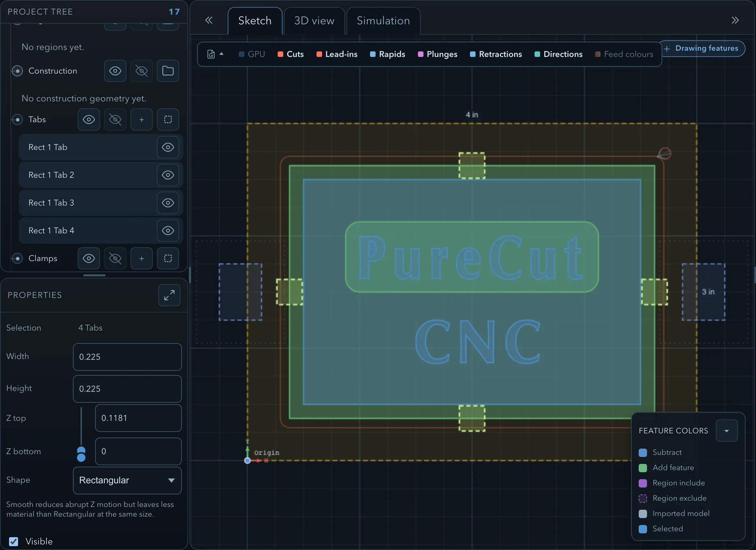Select all Tabs with dashed-square icon
Image resolution: width=756 pixels, height=550 pixels.
click(x=168, y=119)
